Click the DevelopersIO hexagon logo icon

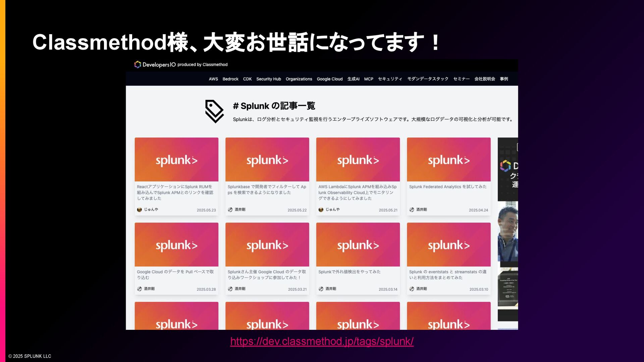point(138,64)
